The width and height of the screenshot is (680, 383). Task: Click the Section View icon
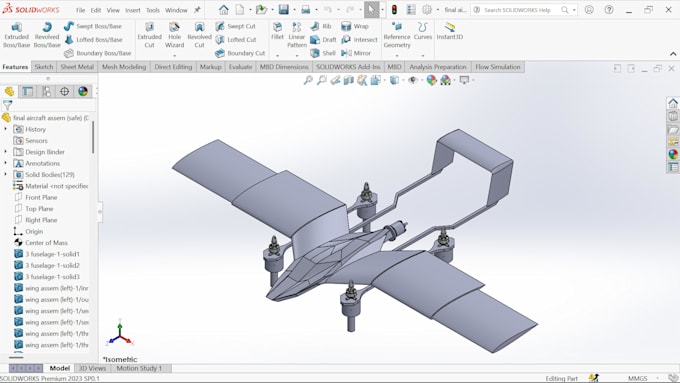point(349,80)
